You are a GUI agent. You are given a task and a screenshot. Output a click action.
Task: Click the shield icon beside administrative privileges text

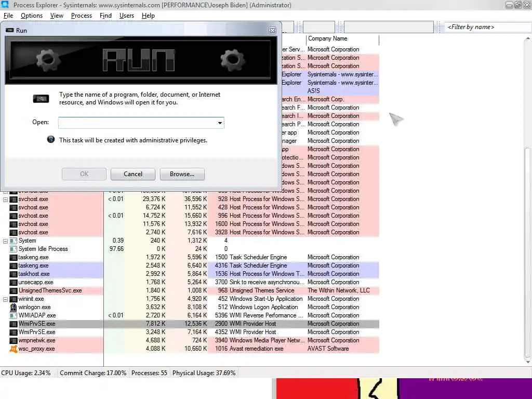50,139
